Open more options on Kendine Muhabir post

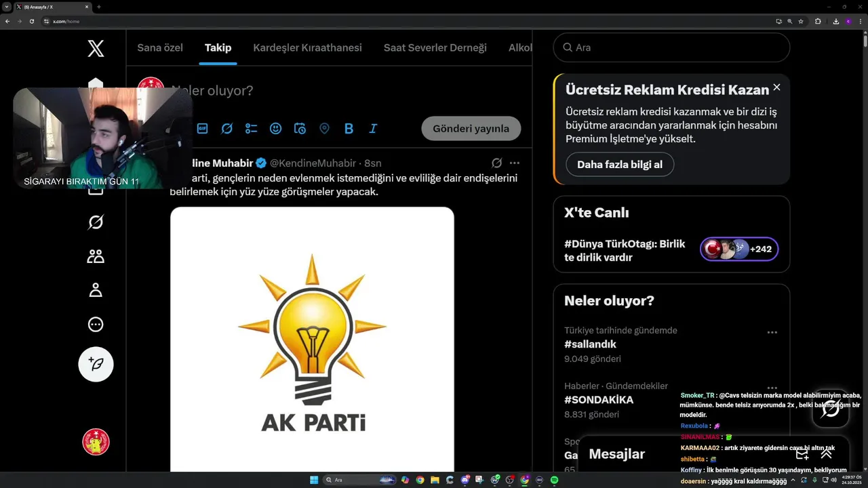[x=515, y=163]
